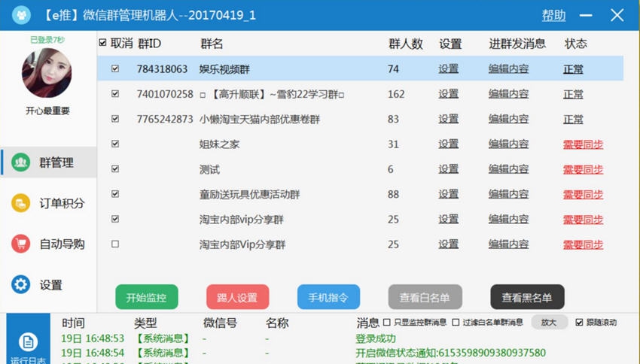Uncheck the 小懒淘宝天猫内部优惠卷群 checkbox
Image resolution: width=640 pixels, height=364 pixels.
(x=115, y=119)
